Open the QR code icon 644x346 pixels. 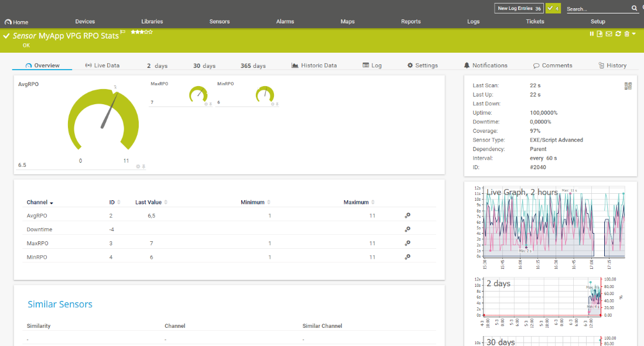click(628, 86)
